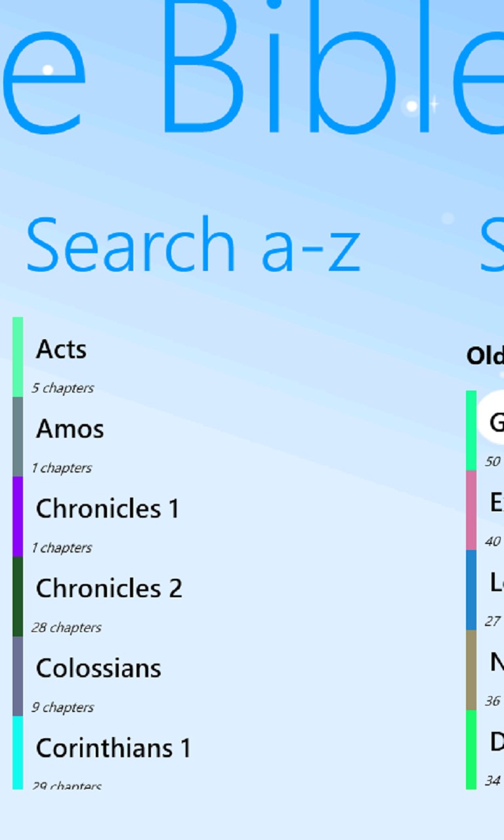The image size is (504, 840).
Task: Select the slate bar next to Colossians
Action: (18, 676)
